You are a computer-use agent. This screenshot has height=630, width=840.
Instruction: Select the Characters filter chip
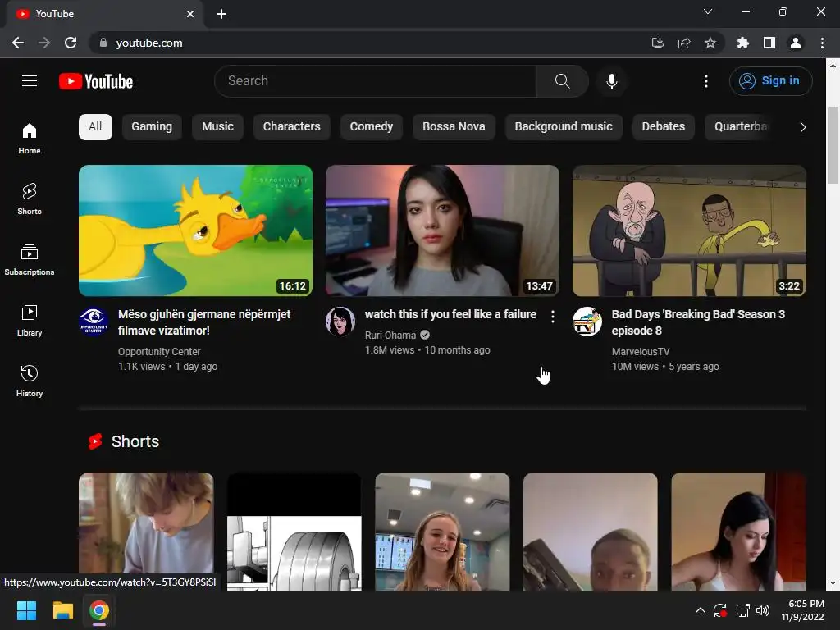[291, 127]
